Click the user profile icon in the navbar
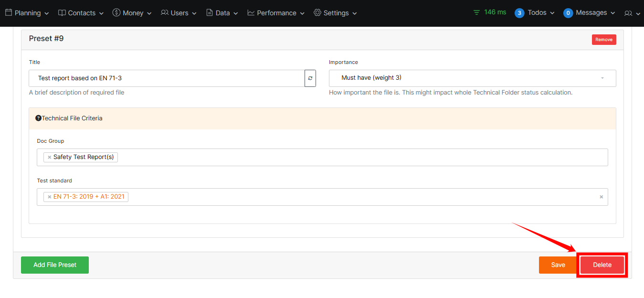This screenshot has width=644, height=298. (x=632, y=13)
